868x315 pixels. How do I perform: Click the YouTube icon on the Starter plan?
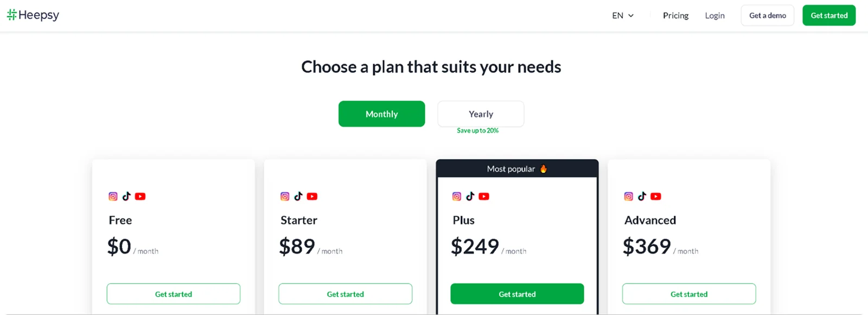click(312, 196)
